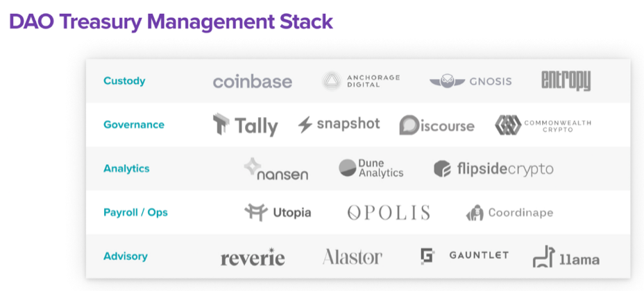This screenshot has width=644, height=291.
Task: Open the Entropy logo
Action: click(566, 81)
